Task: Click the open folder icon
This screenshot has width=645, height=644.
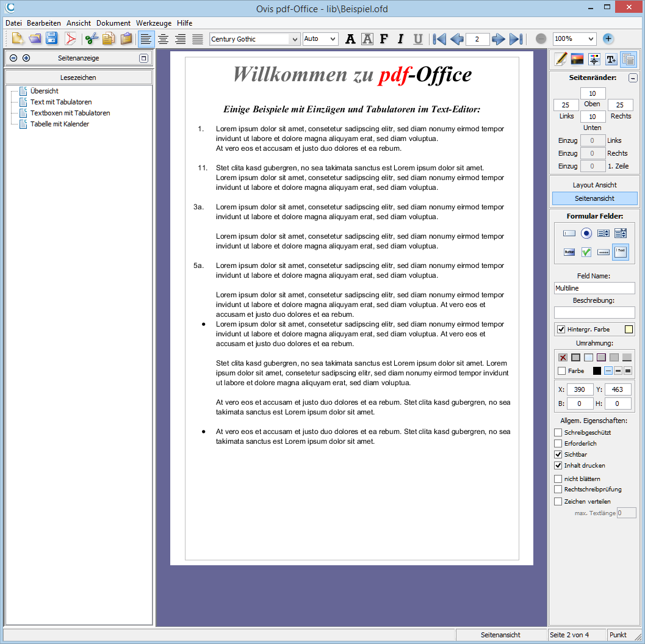Action: (35, 38)
